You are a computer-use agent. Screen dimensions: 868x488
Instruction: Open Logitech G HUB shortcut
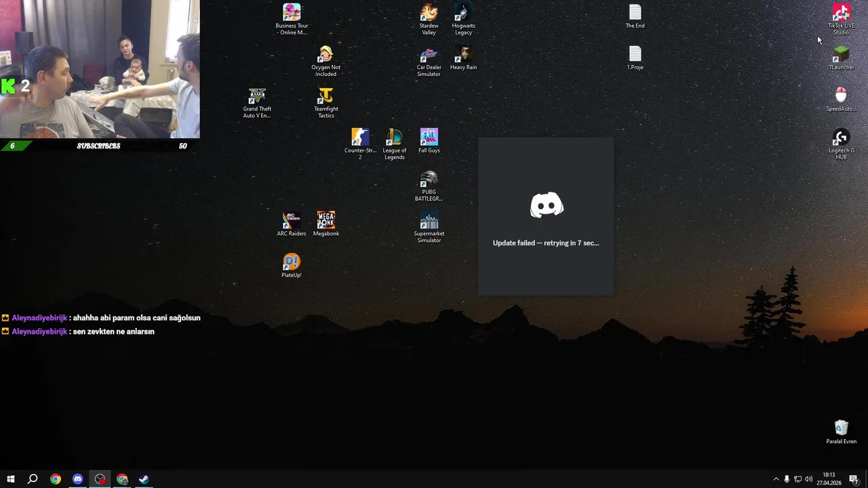pyautogui.click(x=841, y=144)
